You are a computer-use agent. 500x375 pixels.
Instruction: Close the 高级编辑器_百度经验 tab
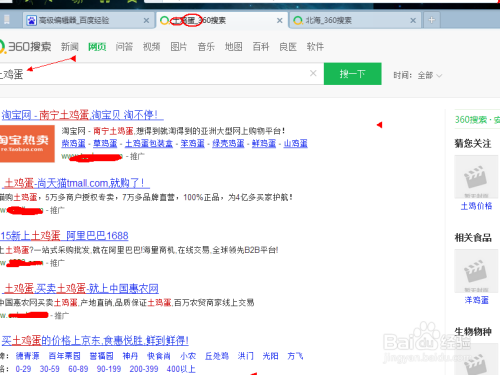click(x=146, y=20)
